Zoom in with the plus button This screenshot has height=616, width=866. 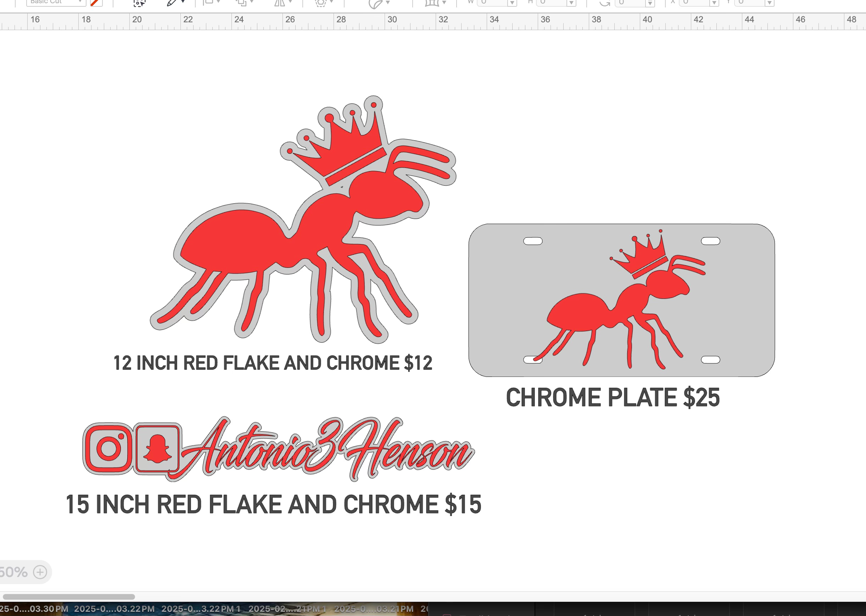tap(40, 572)
